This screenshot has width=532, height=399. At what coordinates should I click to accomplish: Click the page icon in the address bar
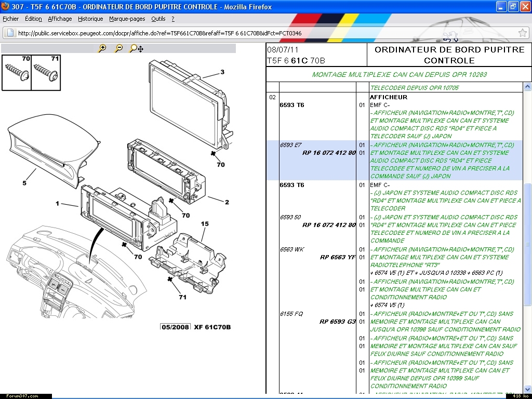pos(10,33)
